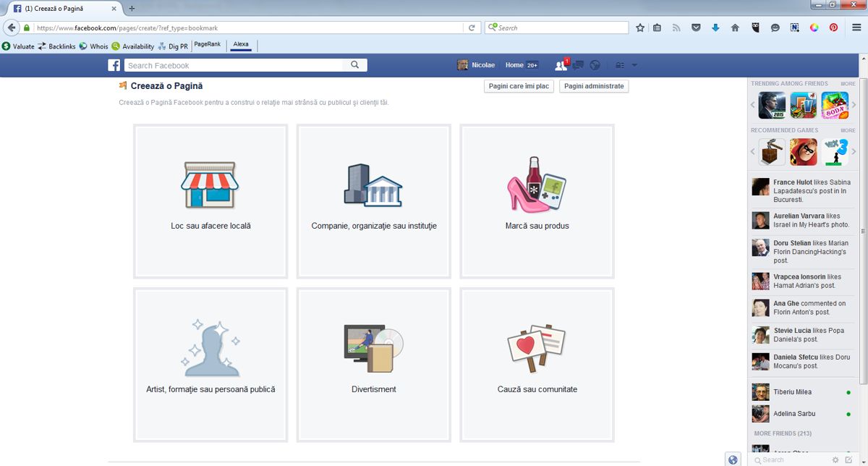Select the Divertisment category tile
The width and height of the screenshot is (868, 466).
click(374, 365)
